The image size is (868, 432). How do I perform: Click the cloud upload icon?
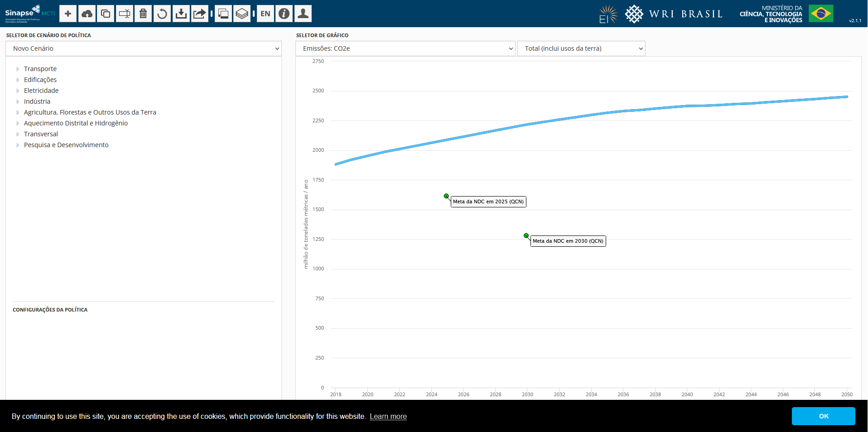click(87, 14)
